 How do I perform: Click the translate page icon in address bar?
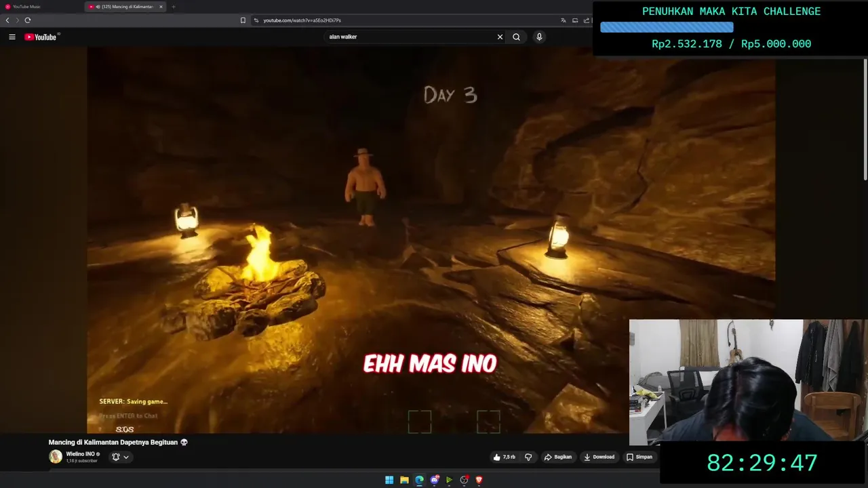tap(563, 20)
